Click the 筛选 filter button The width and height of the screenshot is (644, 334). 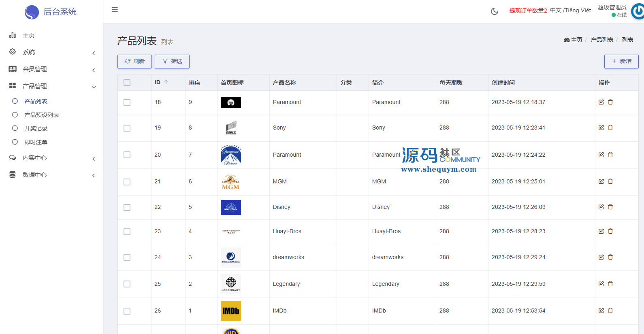click(172, 62)
